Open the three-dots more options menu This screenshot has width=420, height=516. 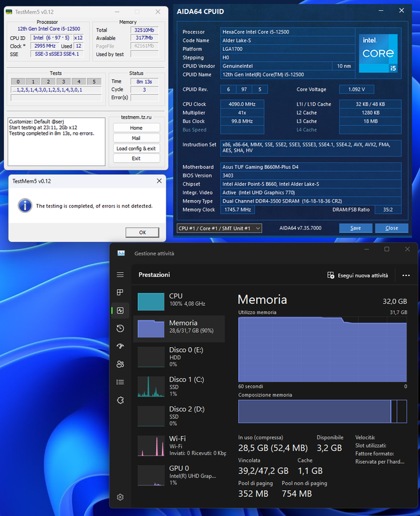[x=406, y=275]
